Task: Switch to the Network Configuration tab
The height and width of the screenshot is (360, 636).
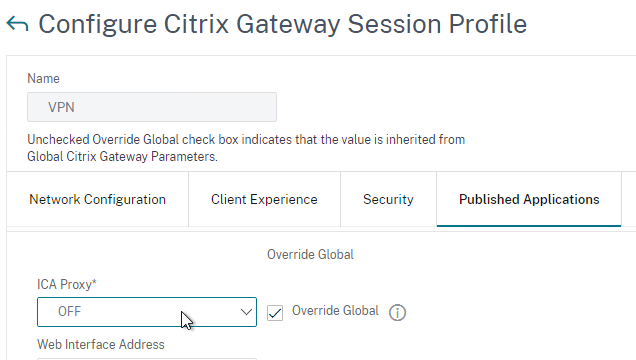Action: click(x=97, y=199)
